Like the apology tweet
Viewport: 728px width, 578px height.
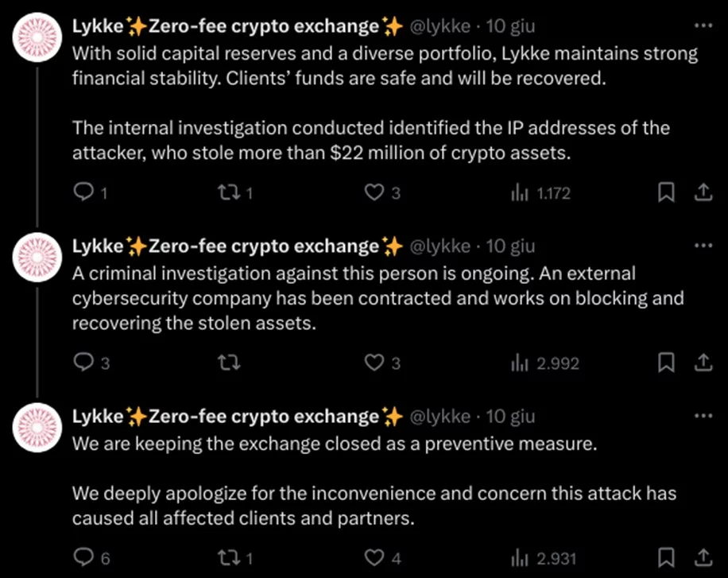point(374,557)
